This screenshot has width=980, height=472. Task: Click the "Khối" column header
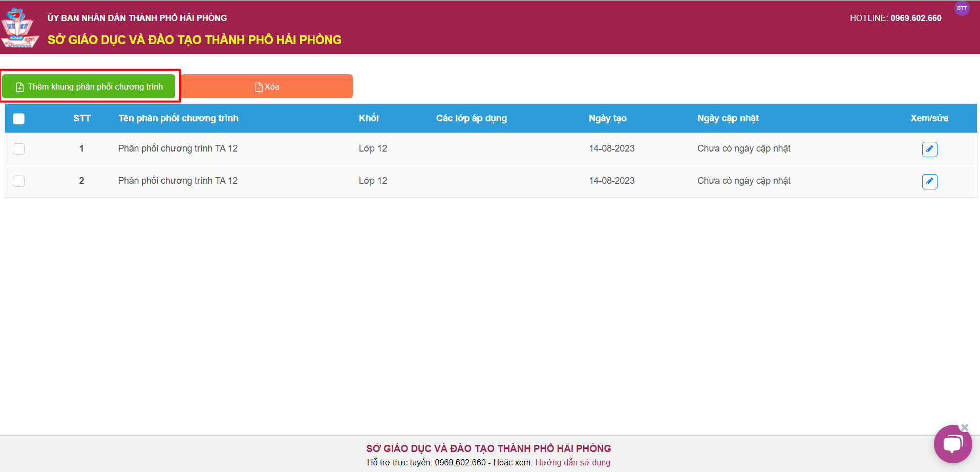pyautogui.click(x=369, y=118)
